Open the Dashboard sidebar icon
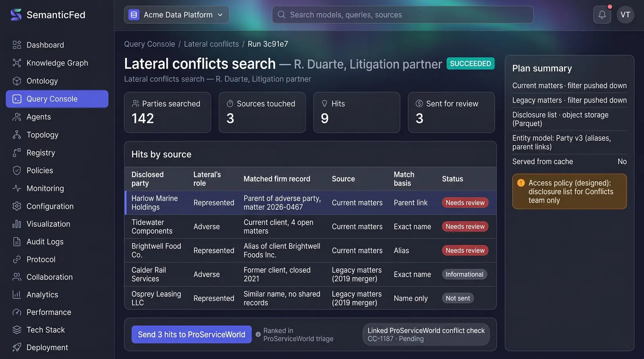 click(x=17, y=45)
